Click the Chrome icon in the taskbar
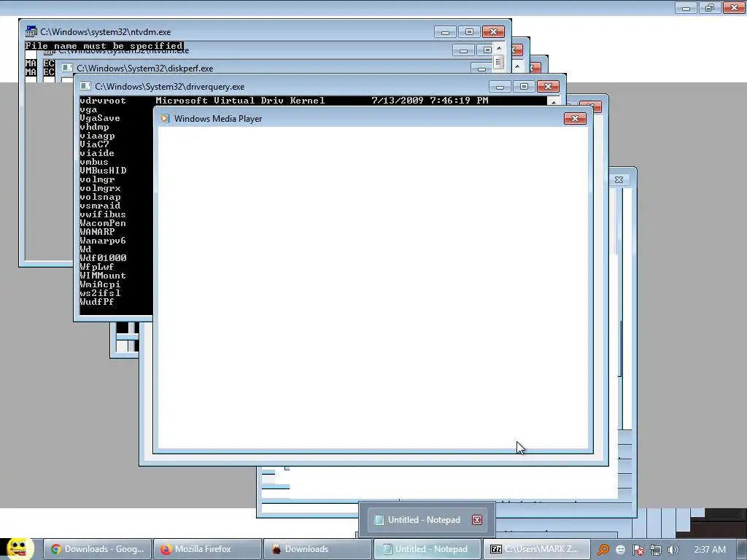747x560 pixels. point(55,549)
